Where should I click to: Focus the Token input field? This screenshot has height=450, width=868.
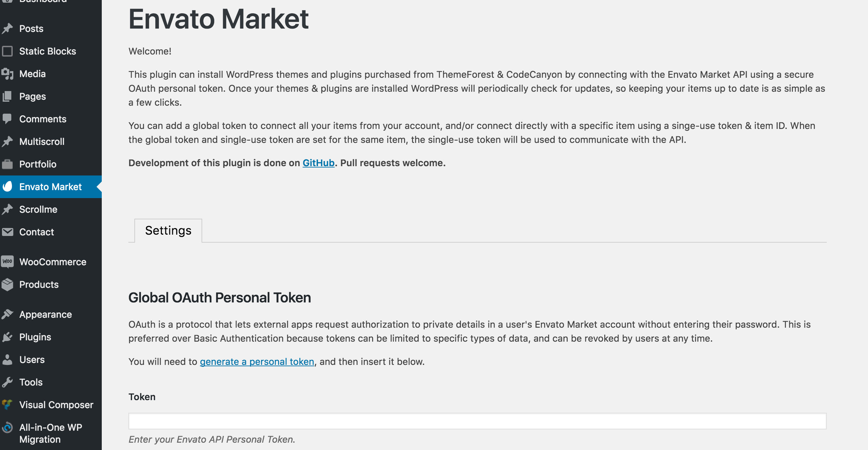pos(477,421)
